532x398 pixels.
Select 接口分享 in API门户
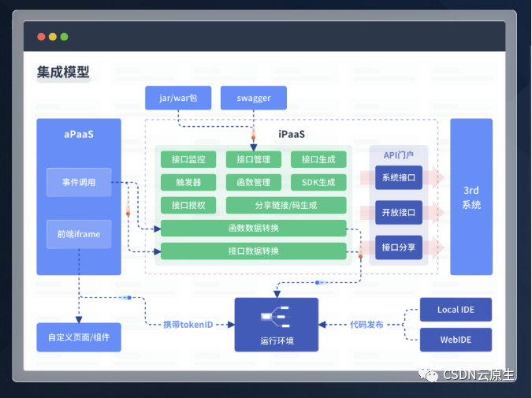[399, 247]
